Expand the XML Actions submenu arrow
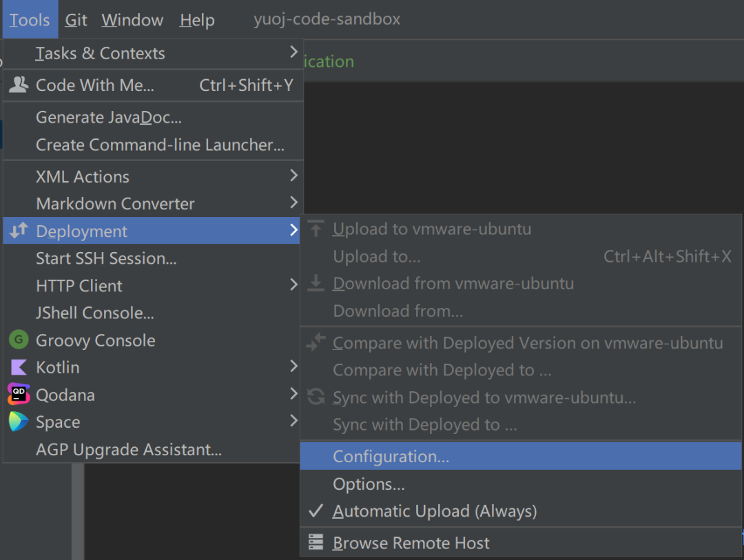This screenshot has height=560, width=744. pyautogui.click(x=293, y=176)
